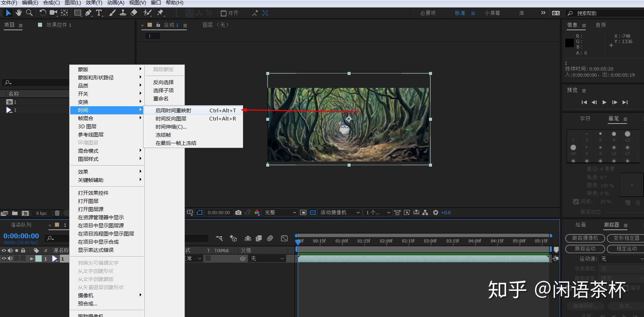Click the draft 3D icon in timeline

[233, 238]
